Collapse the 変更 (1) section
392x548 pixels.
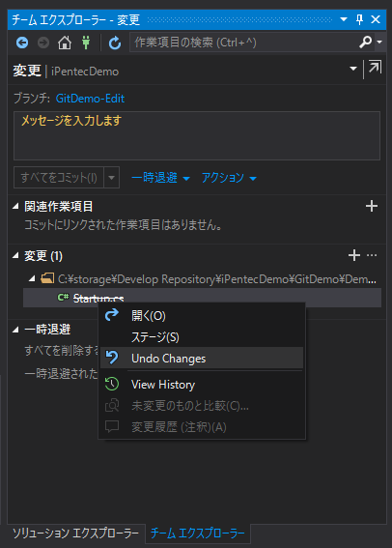(15, 256)
